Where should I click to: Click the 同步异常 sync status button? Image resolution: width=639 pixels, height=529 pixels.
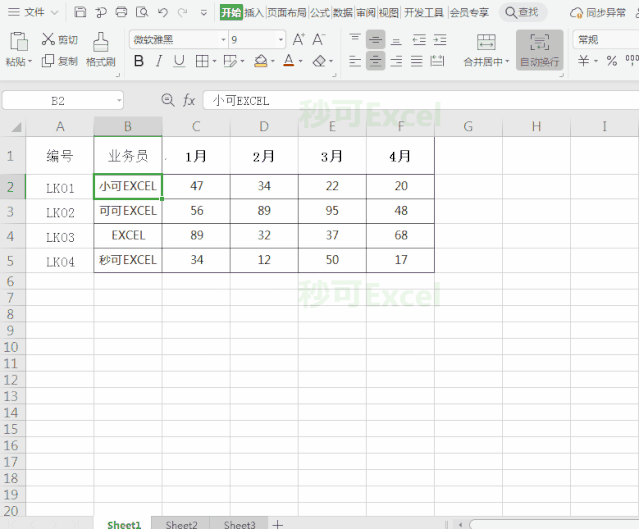598,13
